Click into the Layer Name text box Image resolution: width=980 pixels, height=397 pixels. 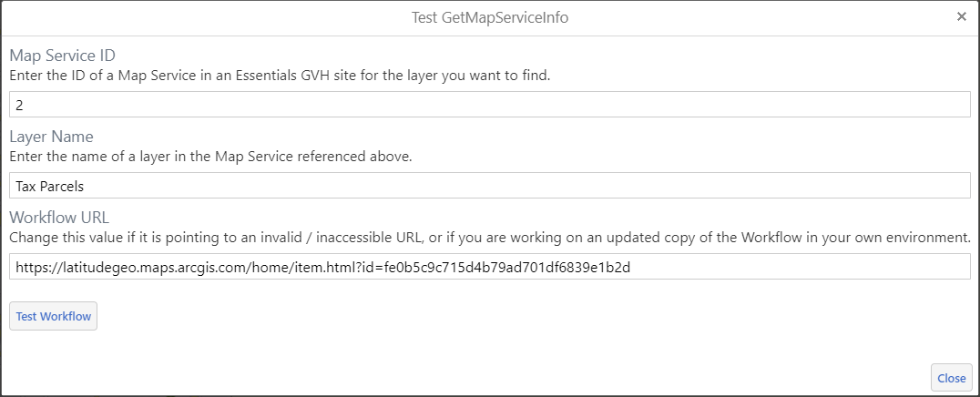point(490,186)
